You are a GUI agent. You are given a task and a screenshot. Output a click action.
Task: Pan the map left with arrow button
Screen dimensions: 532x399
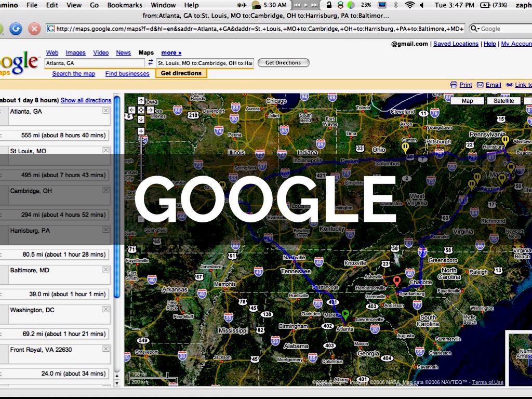(131, 110)
